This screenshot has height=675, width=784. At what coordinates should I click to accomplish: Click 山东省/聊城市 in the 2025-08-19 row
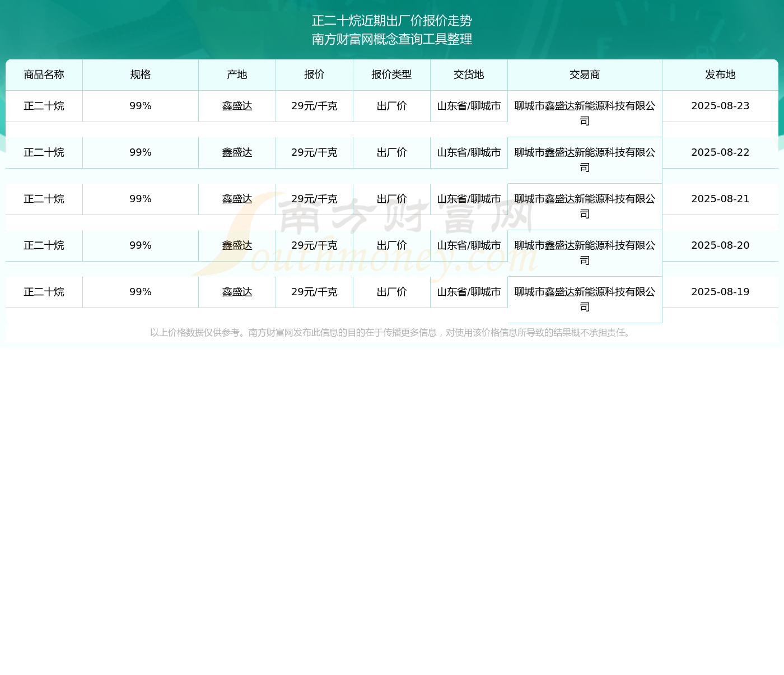469,292
